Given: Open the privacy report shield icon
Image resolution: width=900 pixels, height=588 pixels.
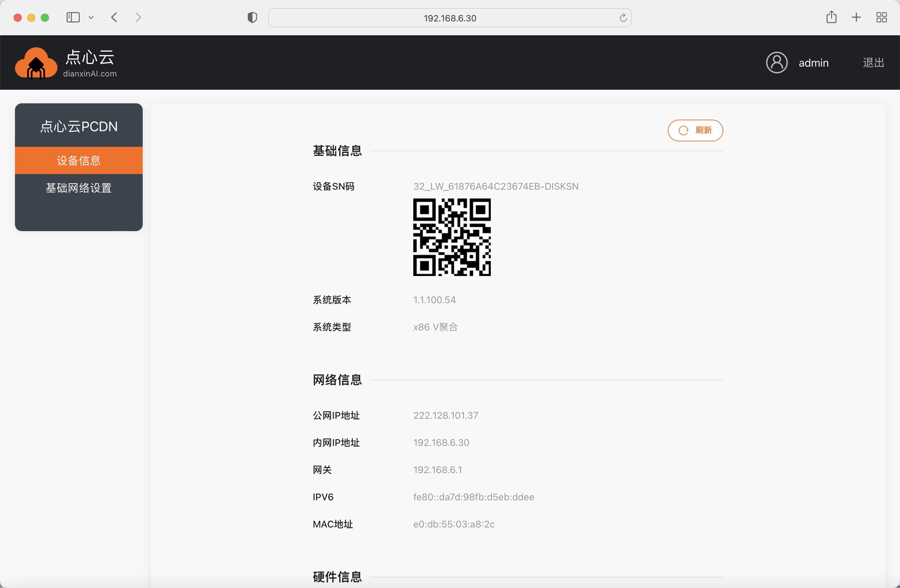Looking at the screenshot, I should [252, 17].
